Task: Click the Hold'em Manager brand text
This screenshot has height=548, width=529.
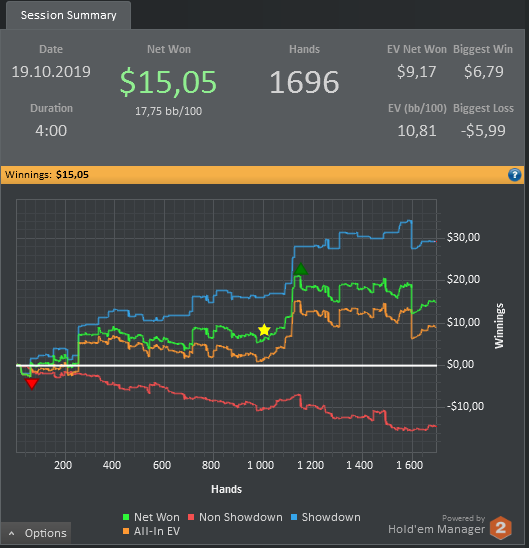Action: pos(437,529)
